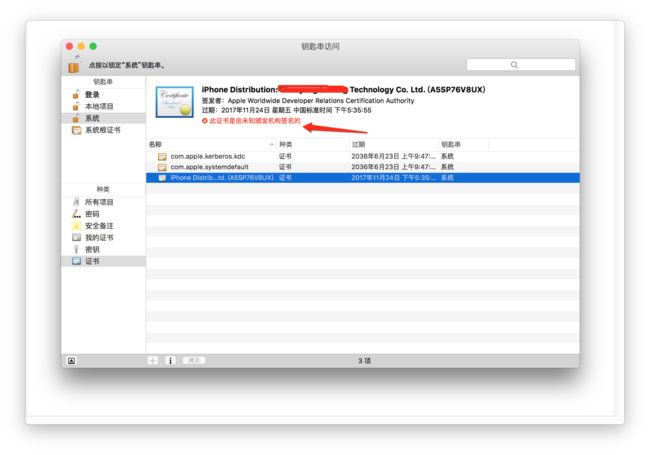Click the 密码 pencil icon
The image size is (650, 455).
pos(76,214)
